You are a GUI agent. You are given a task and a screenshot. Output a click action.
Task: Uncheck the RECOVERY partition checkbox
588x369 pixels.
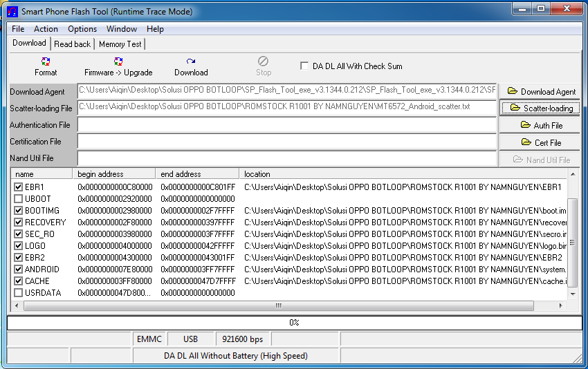tap(19, 223)
